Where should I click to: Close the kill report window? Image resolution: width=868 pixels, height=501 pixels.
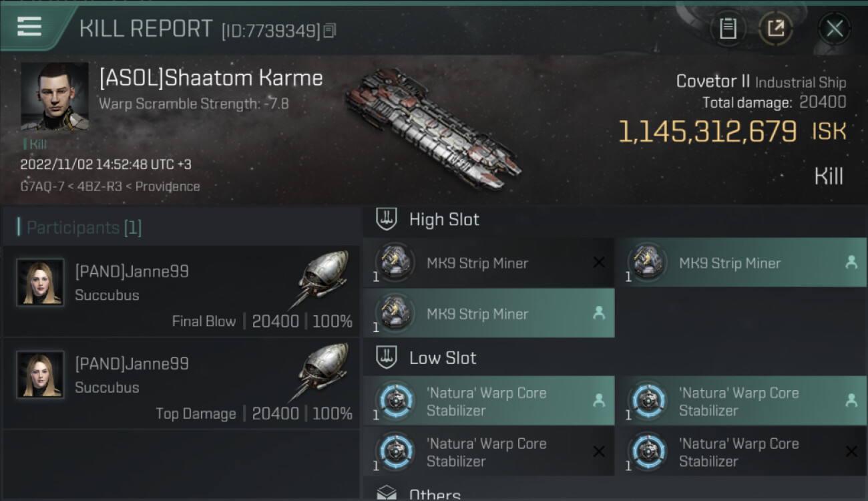(x=834, y=29)
